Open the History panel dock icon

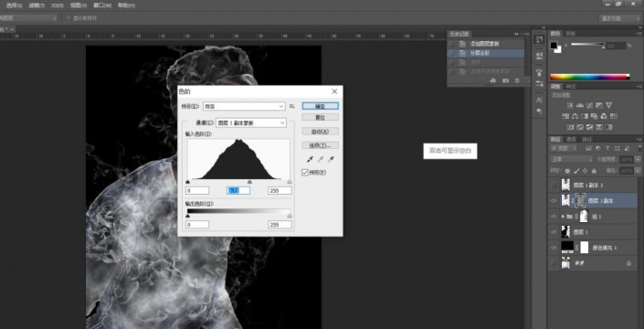(539, 40)
